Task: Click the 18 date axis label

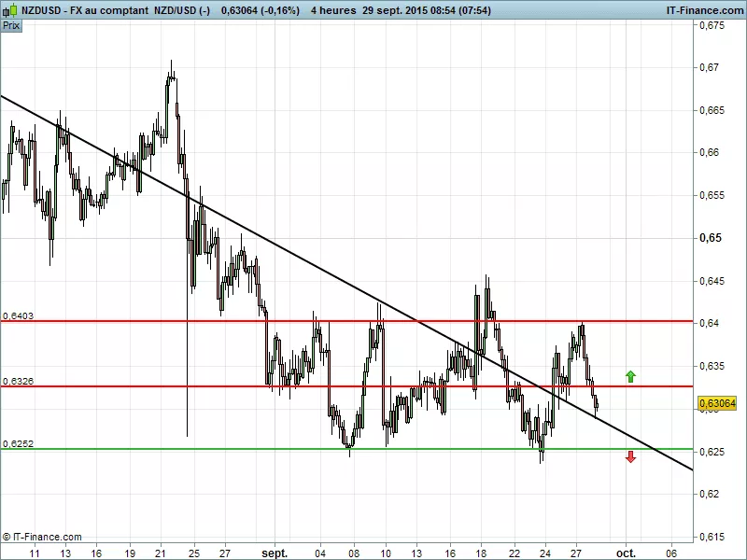Action: [x=481, y=553]
